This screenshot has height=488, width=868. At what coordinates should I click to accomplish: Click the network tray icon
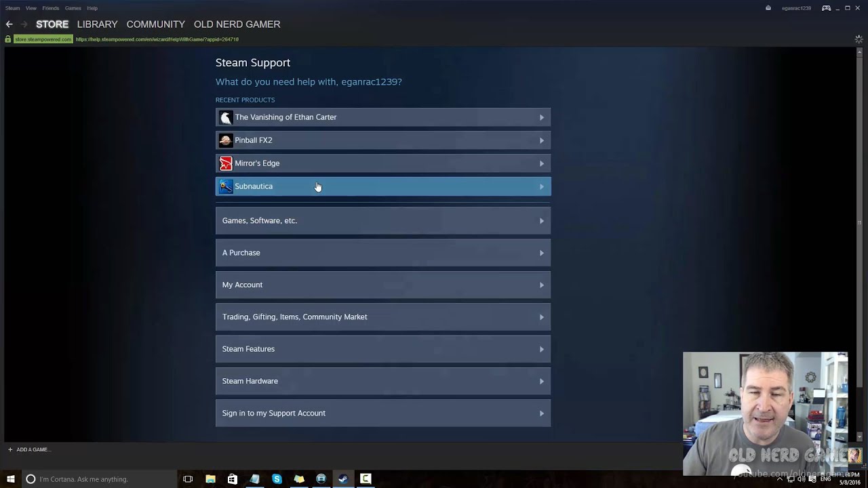pos(791,479)
